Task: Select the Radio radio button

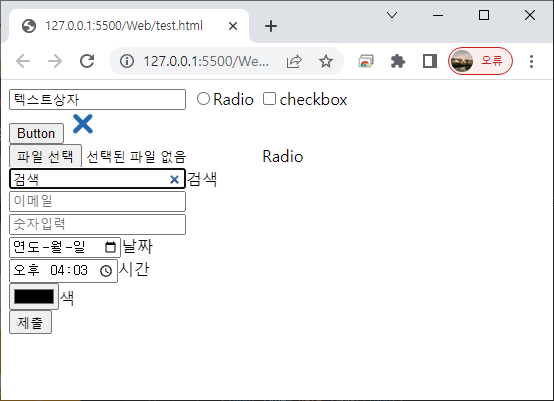Action: pos(203,99)
